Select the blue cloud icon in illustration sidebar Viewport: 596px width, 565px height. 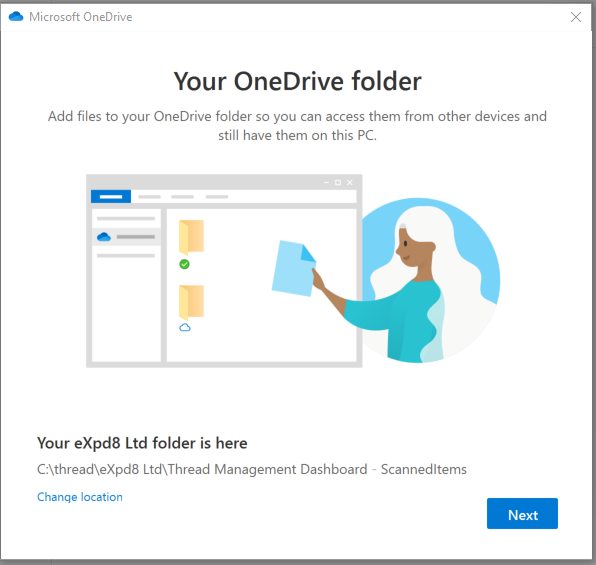pyautogui.click(x=104, y=236)
